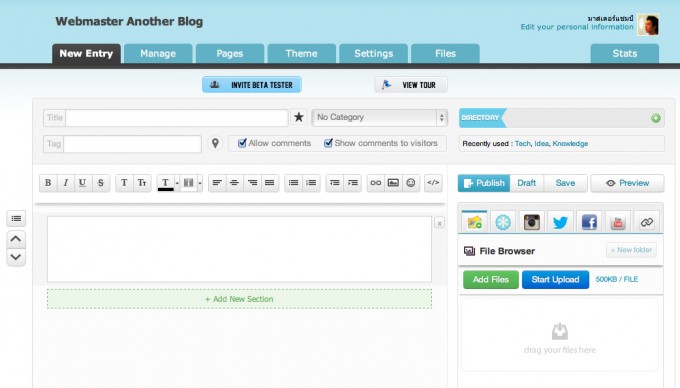This screenshot has height=388, width=680.
Task: Click inside the Tag input field
Action: (132, 144)
